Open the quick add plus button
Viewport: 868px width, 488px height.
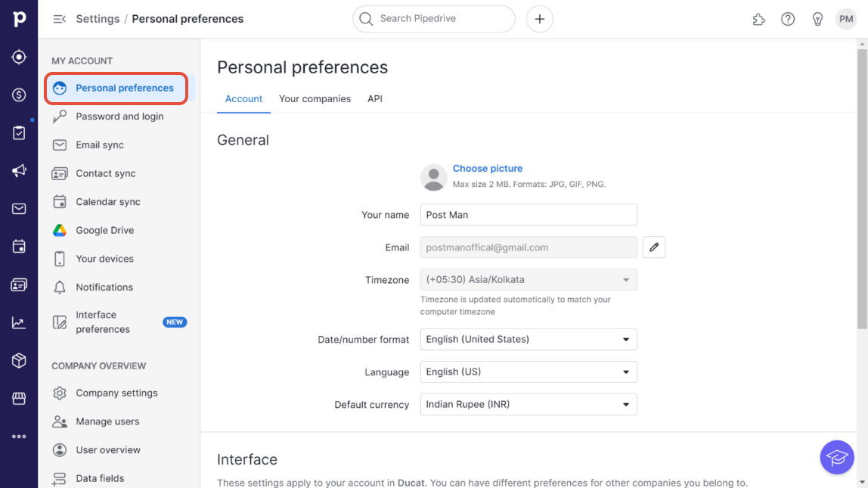(540, 19)
